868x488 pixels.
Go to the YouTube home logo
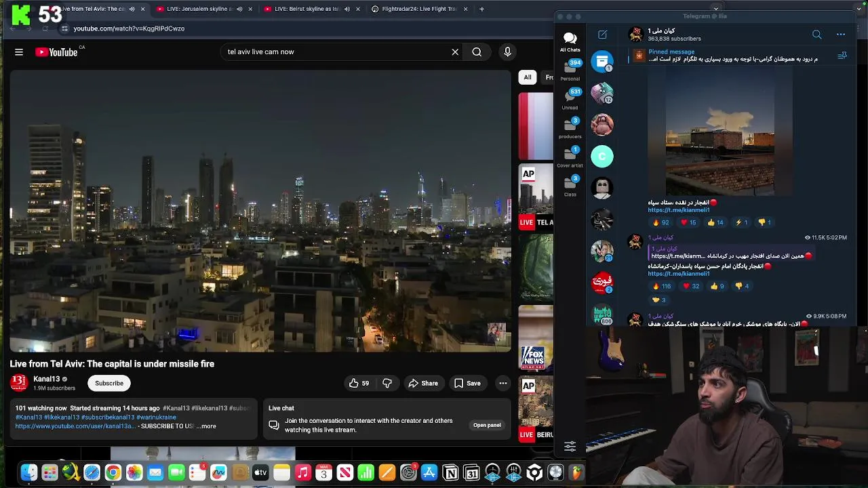click(x=56, y=52)
